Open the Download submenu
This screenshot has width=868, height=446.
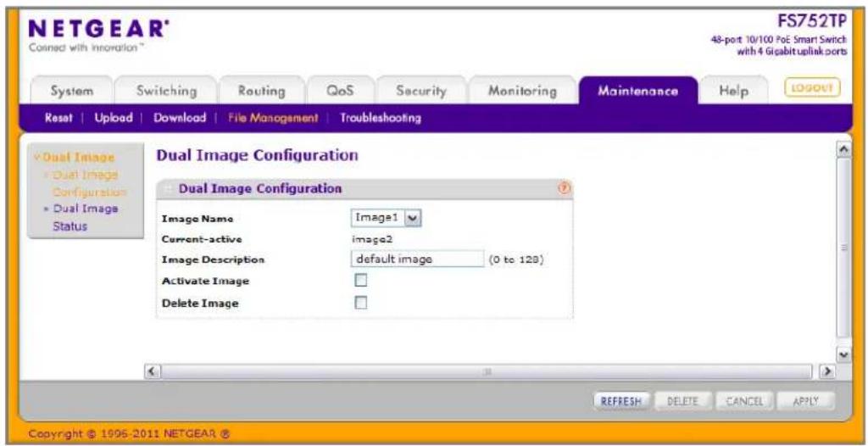[180, 118]
